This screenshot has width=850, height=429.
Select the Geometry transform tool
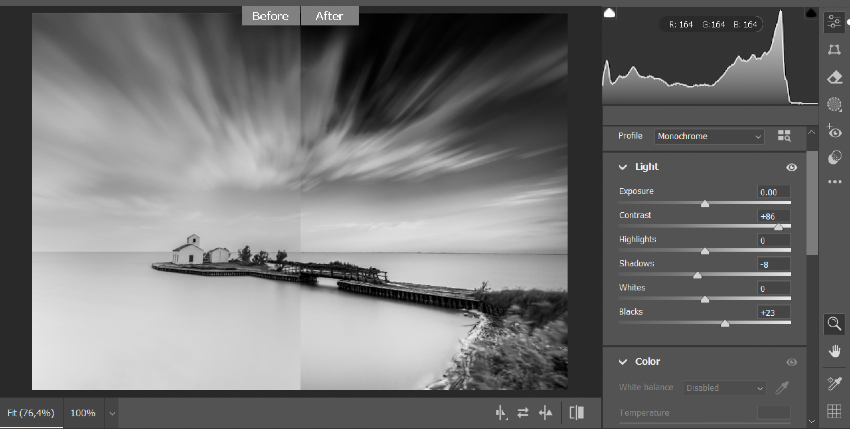pos(834,50)
